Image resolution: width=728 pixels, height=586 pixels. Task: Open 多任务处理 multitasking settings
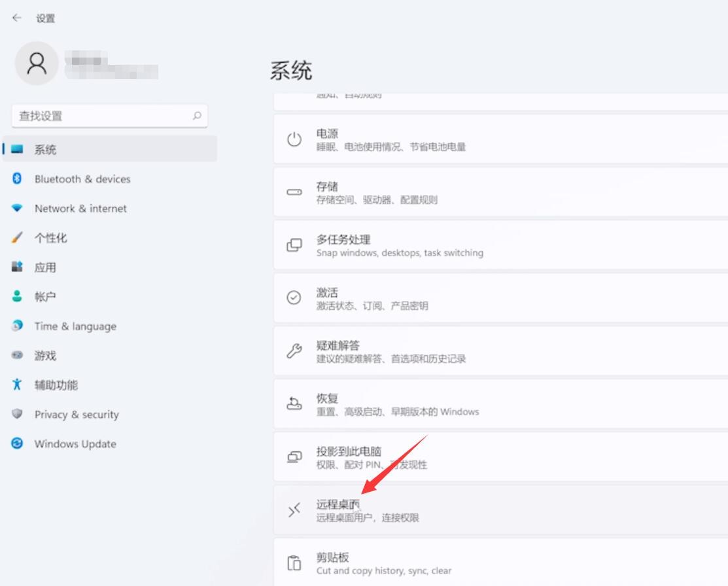500,245
